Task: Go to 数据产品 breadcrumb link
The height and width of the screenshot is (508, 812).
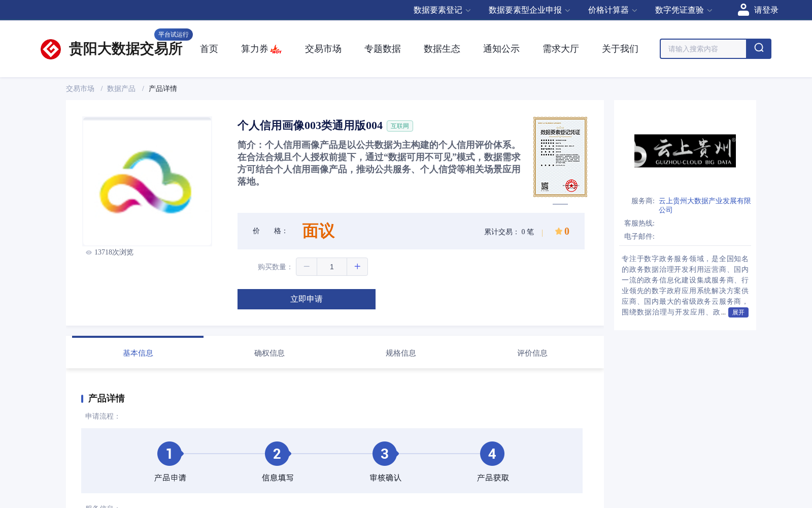Action: [x=121, y=89]
